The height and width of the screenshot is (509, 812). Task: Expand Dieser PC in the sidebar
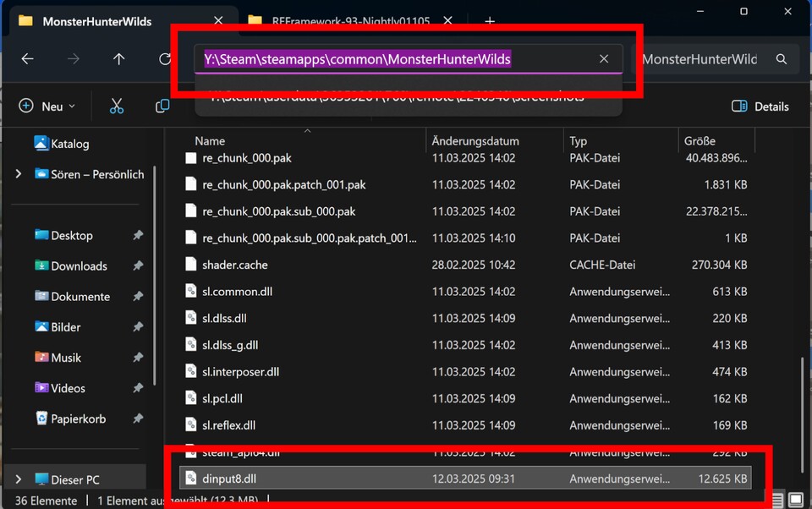coord(18,479)
